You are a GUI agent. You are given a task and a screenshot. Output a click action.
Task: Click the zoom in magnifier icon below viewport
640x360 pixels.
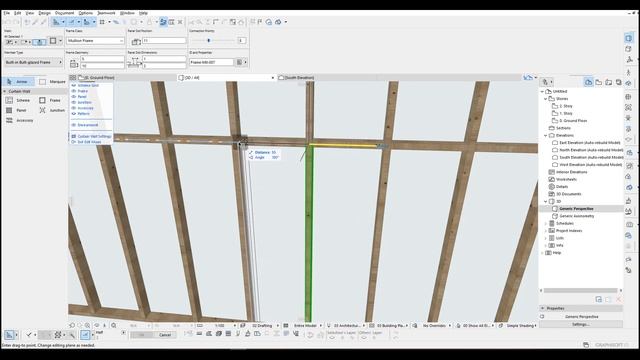coord(87,325)
